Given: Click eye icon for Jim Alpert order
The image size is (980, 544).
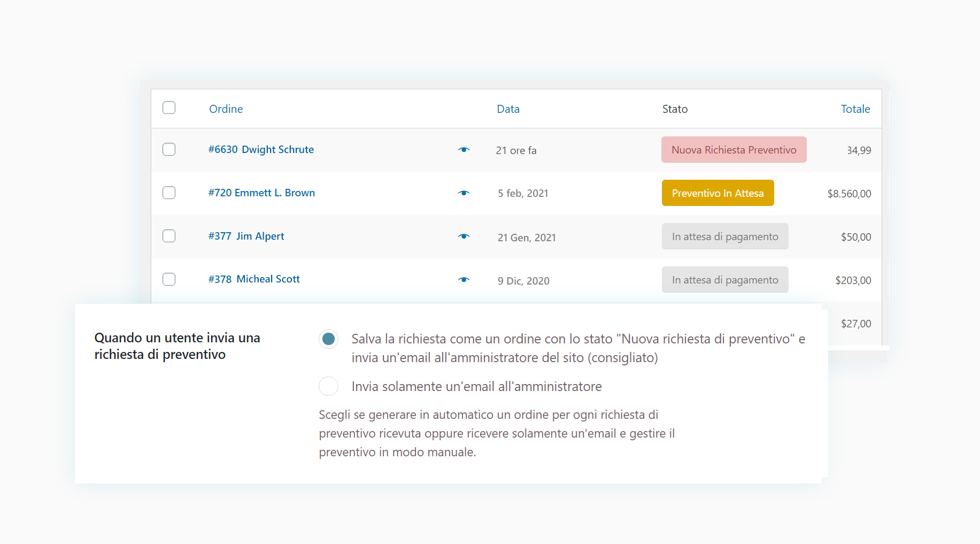Looking at the screenshot, I should click(x=464, y=236).
